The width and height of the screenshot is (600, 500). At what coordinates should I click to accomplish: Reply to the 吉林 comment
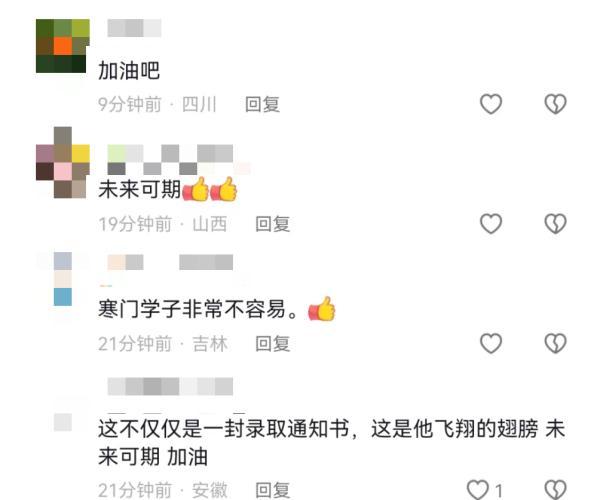pos(273,344)
